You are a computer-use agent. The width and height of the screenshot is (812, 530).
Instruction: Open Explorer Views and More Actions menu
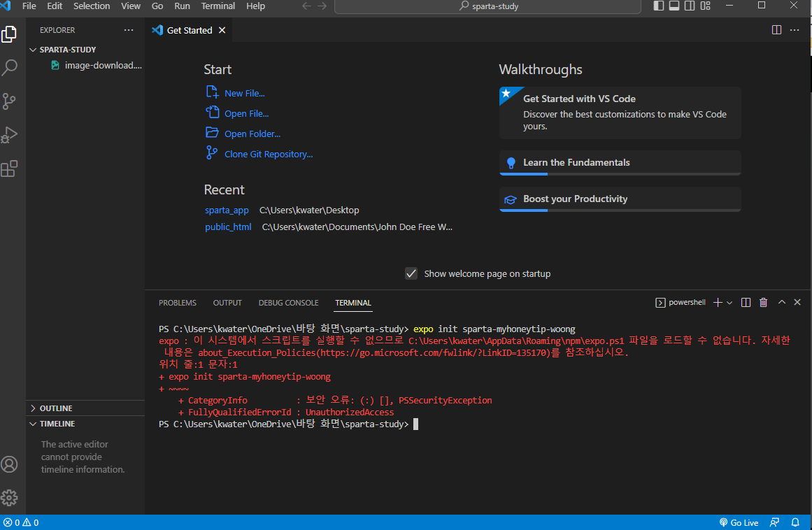[x=129, y=30]
